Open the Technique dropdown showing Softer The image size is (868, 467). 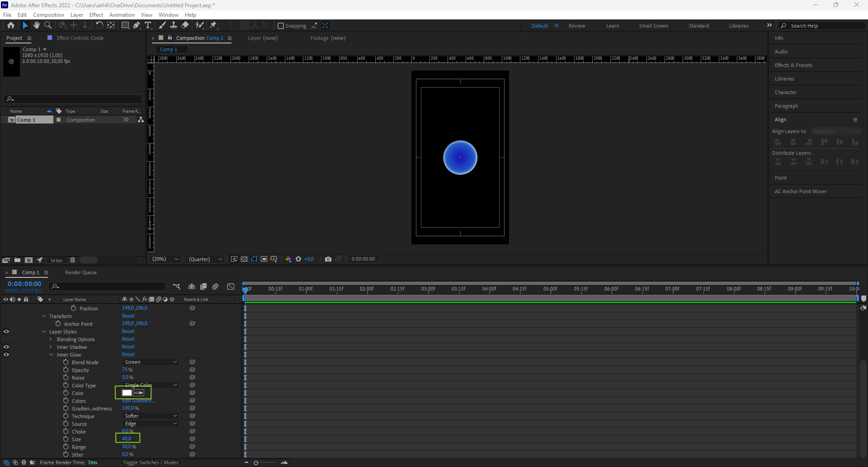pos(151,416)
